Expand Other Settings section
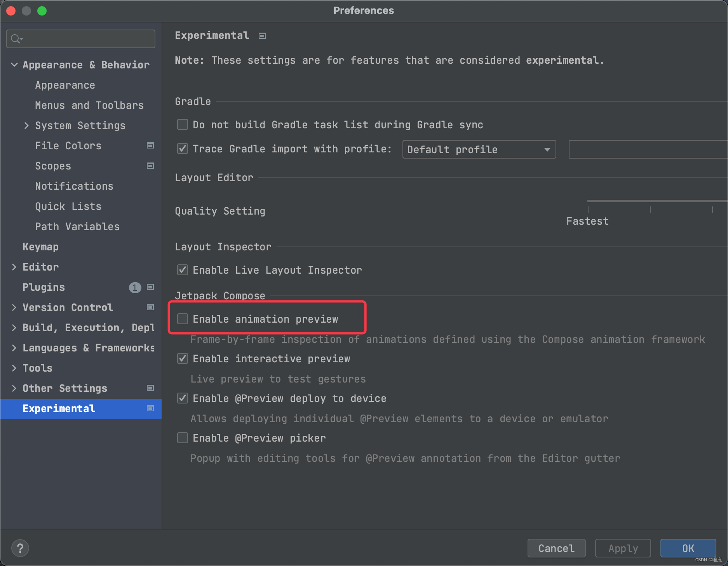728x566 pixels. coord(14,388)
